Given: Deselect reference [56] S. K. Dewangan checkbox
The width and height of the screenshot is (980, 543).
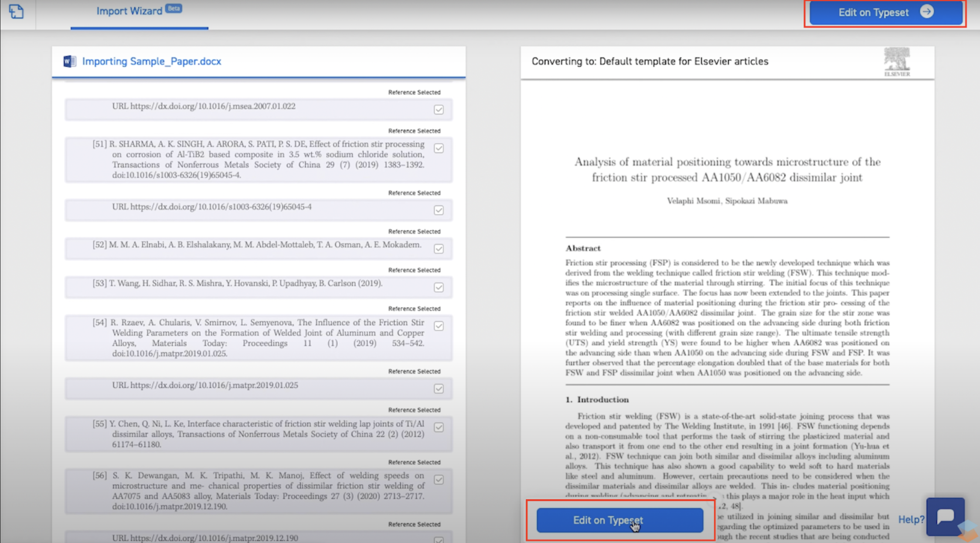Looking at the screenshot, I should pyautogui.click(x=439, y=480).
